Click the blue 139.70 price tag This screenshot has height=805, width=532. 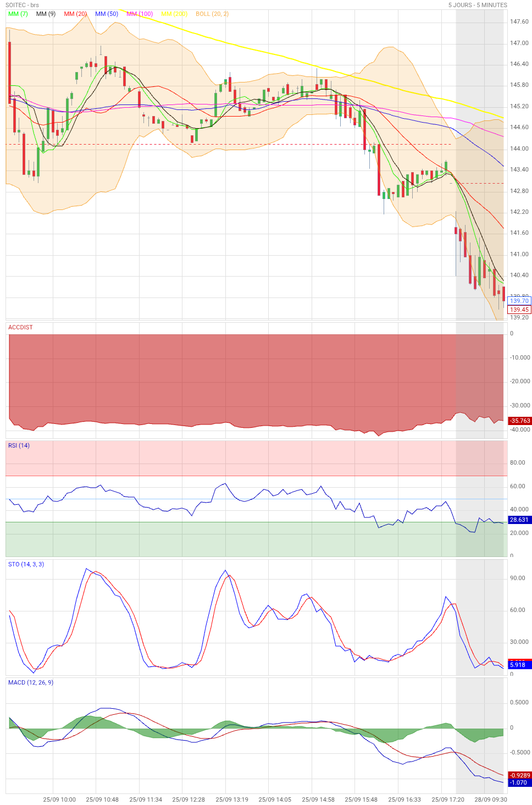tap(519, 301)
